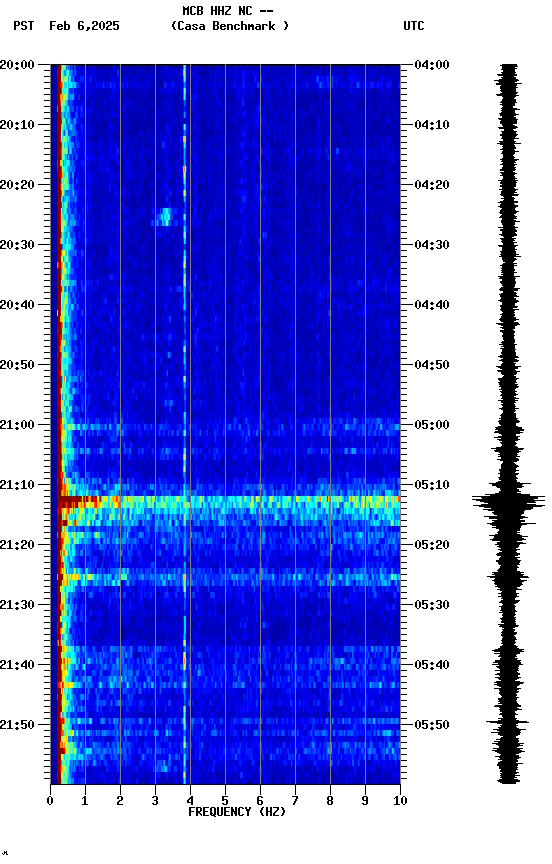Image resolution: width=552 pixels, height=864 pixels.
Task: Click the UTC time label 05:40
Action: 432,666
